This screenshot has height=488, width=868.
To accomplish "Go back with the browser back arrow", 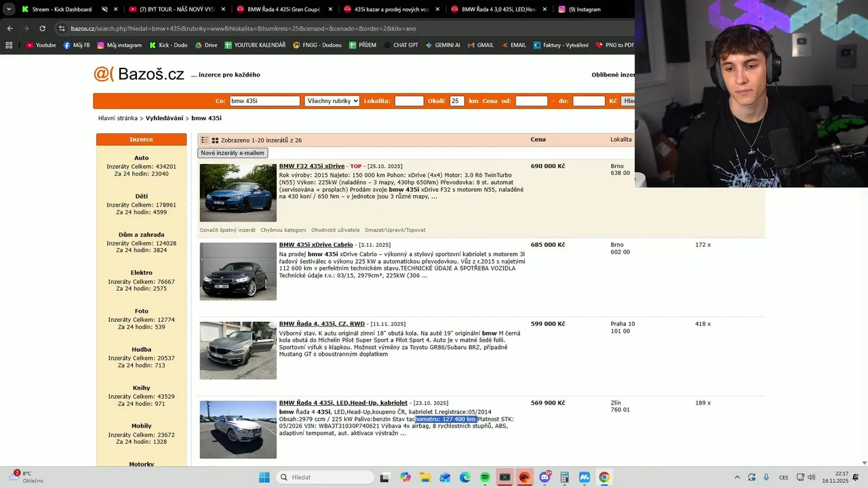I will click(9, 28).
